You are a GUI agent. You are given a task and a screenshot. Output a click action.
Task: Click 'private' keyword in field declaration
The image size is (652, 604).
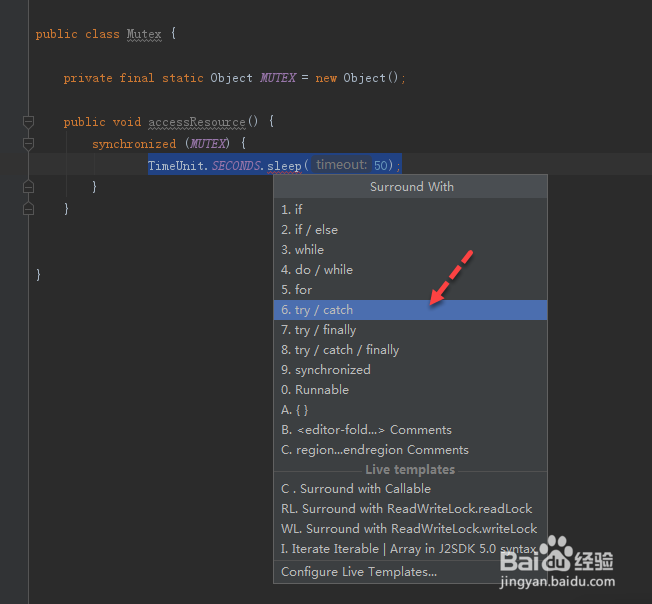click(88, 78)
